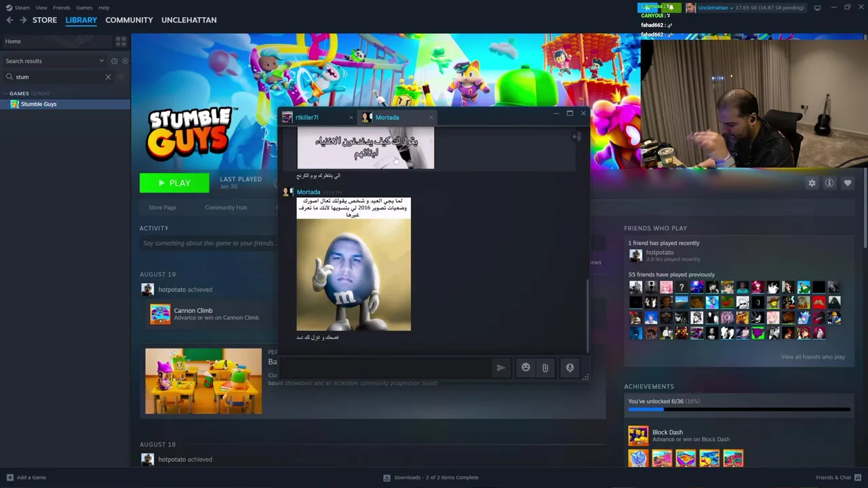Image resolution: width=868 pixels, height=488 pixels.
Task: Click View all friends who play
Action: tap(812, 357)
